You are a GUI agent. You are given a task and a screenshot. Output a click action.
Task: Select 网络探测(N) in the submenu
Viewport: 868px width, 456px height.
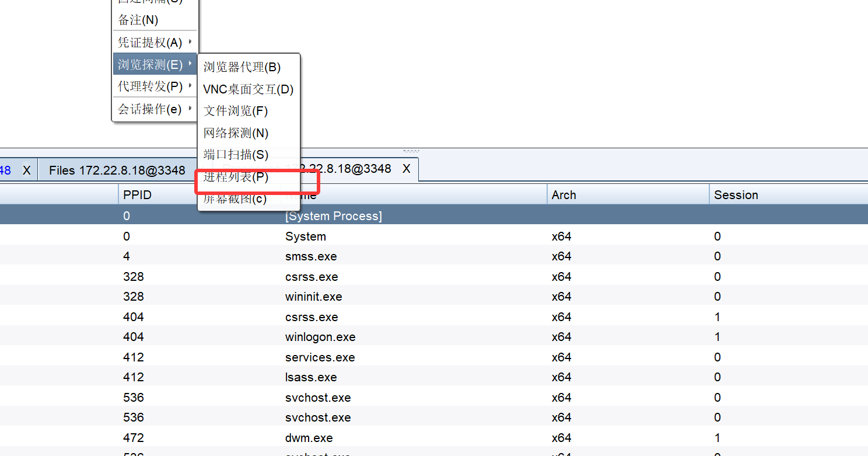point(249,133)
